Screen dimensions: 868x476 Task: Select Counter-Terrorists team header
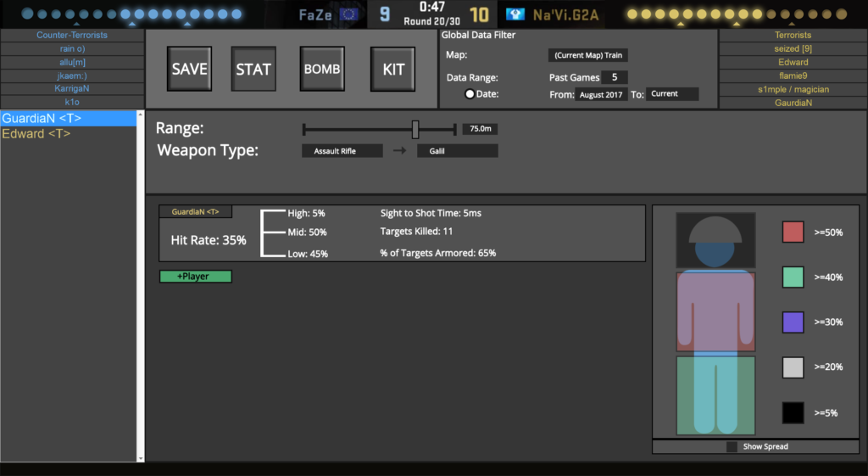72,35
